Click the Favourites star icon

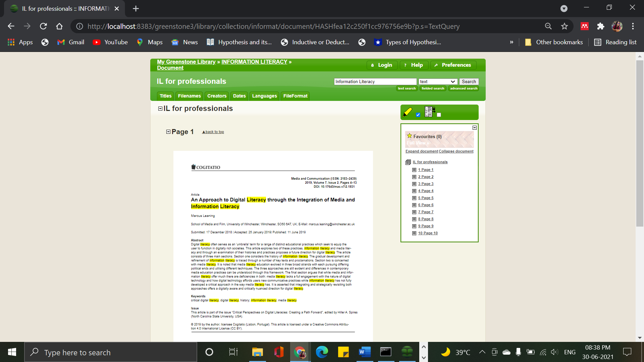(x=410, y=136)
